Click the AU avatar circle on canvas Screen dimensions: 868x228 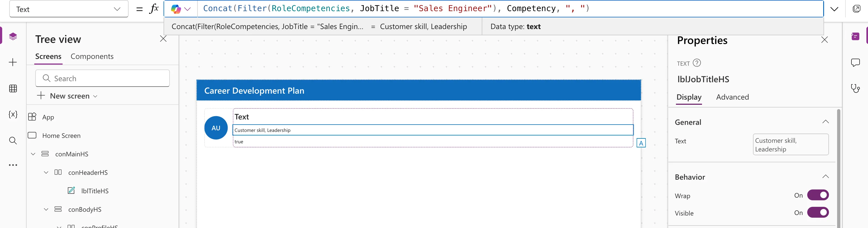[216, 128]
